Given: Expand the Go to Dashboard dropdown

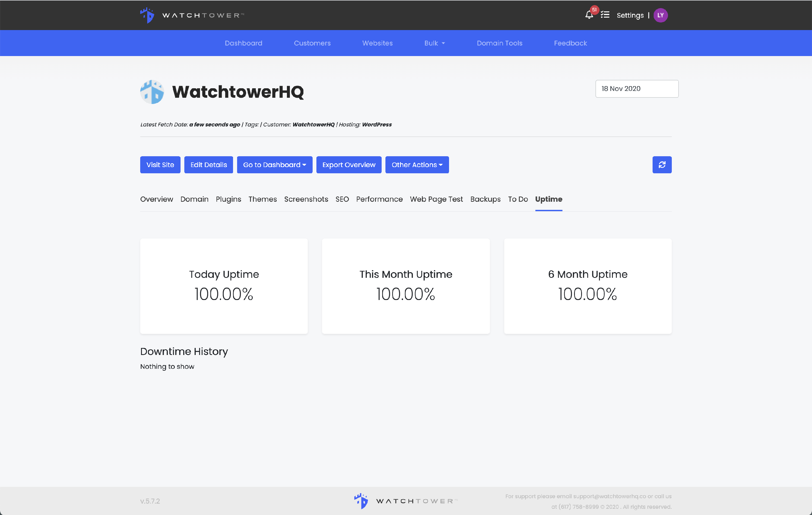Looking at the screenshot, I should click(x=274, y=165).
